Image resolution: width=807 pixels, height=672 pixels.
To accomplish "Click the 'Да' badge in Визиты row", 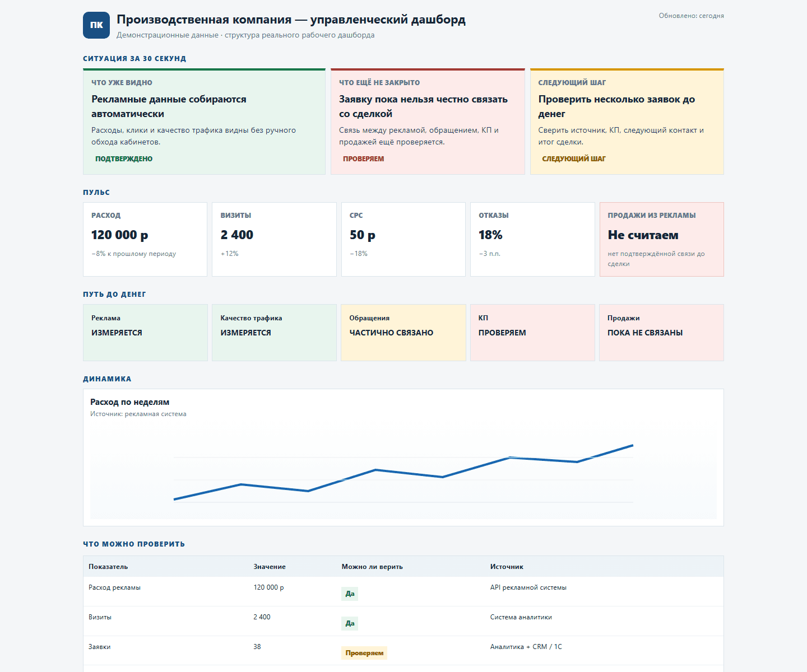I will click(350, 623).
